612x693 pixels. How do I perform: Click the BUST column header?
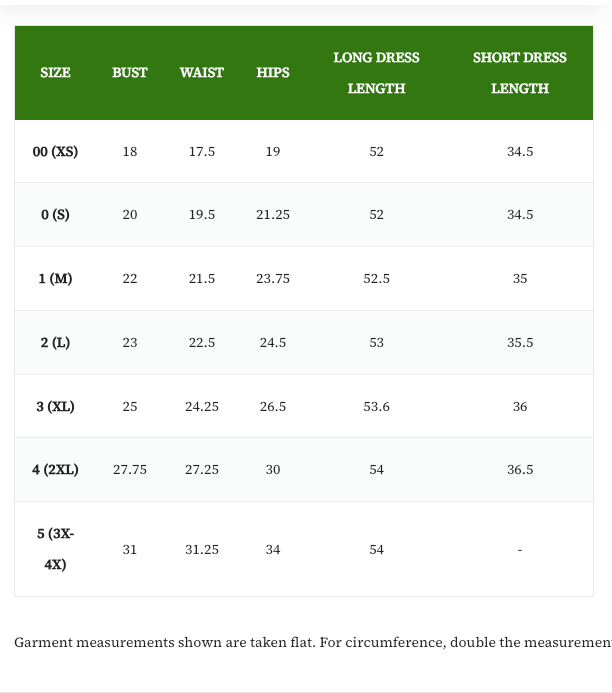129,72
